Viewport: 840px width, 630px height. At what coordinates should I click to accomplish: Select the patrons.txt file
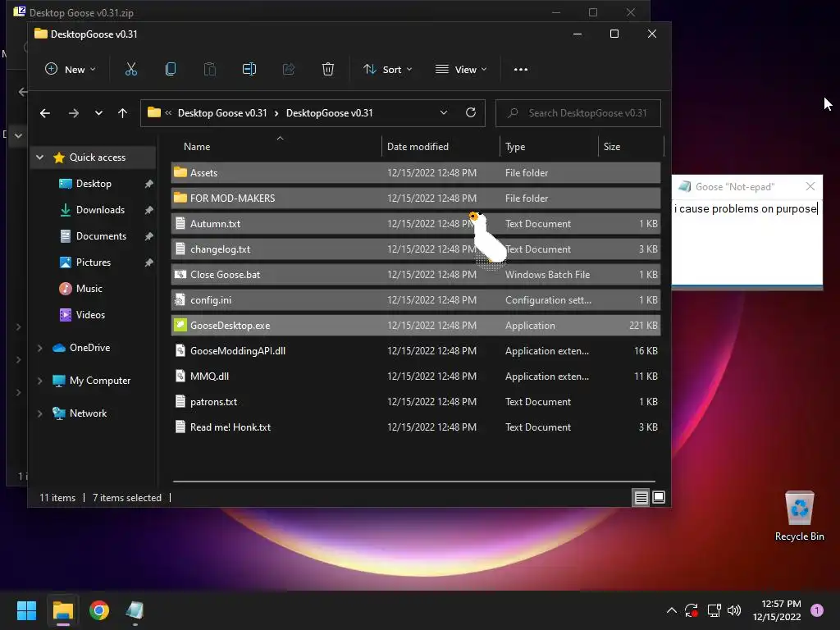pyautogui.click(x=415, y=402)
